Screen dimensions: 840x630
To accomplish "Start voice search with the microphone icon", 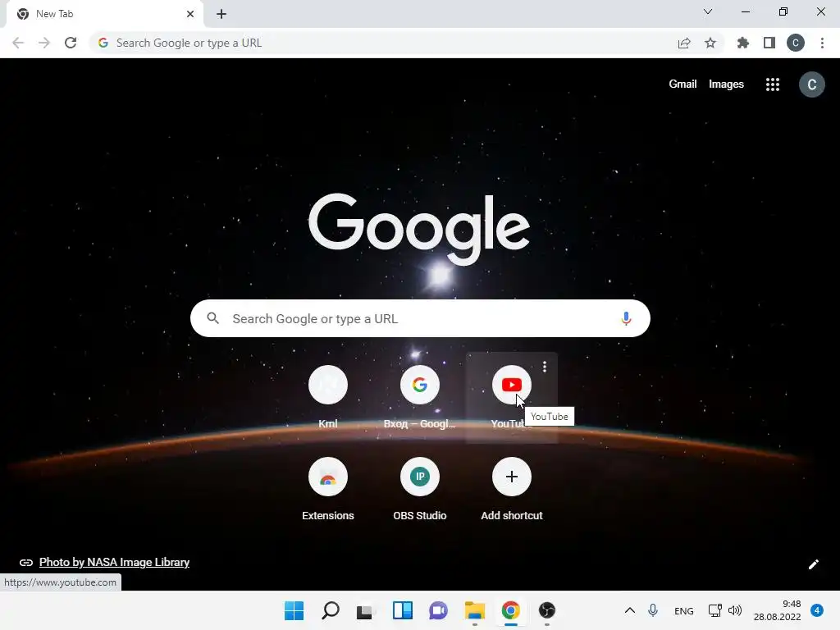I will [x=626, y=319].
